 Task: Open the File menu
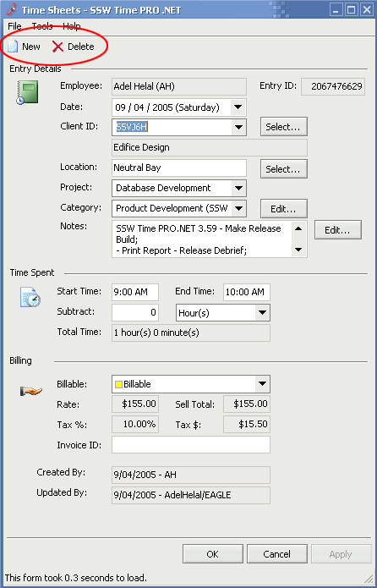pos(14,26)
